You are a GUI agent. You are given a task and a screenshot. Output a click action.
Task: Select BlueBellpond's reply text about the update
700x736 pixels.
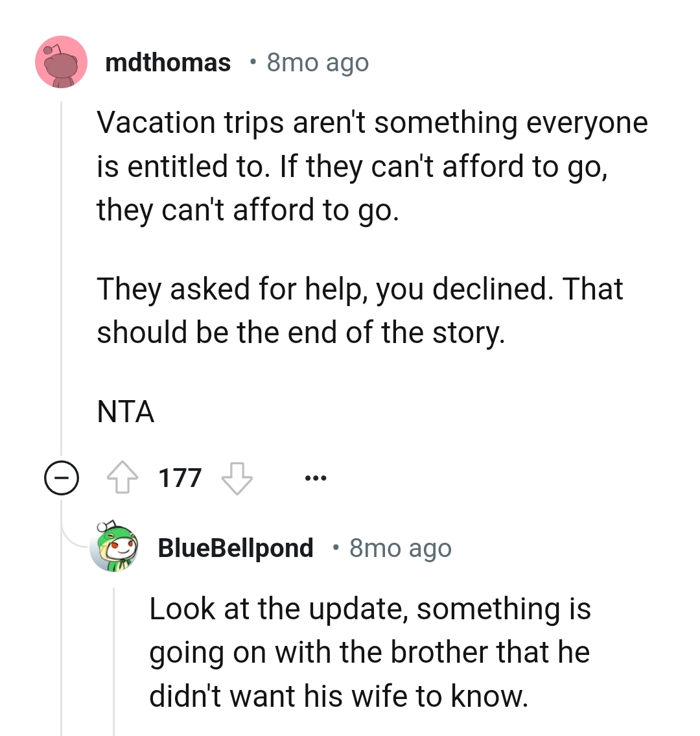369,652
